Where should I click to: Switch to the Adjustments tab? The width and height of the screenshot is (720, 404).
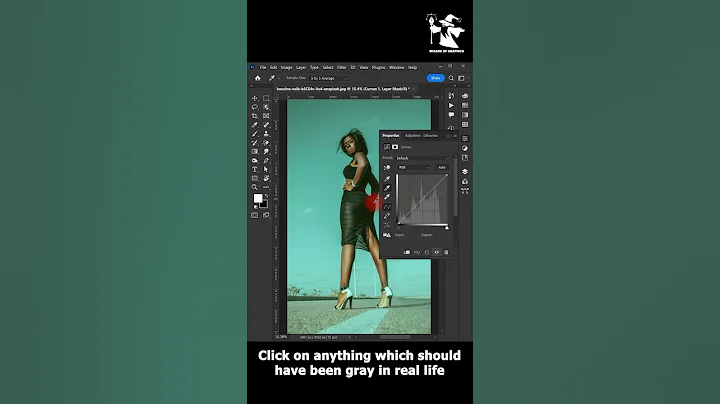(x=412, y=135)
